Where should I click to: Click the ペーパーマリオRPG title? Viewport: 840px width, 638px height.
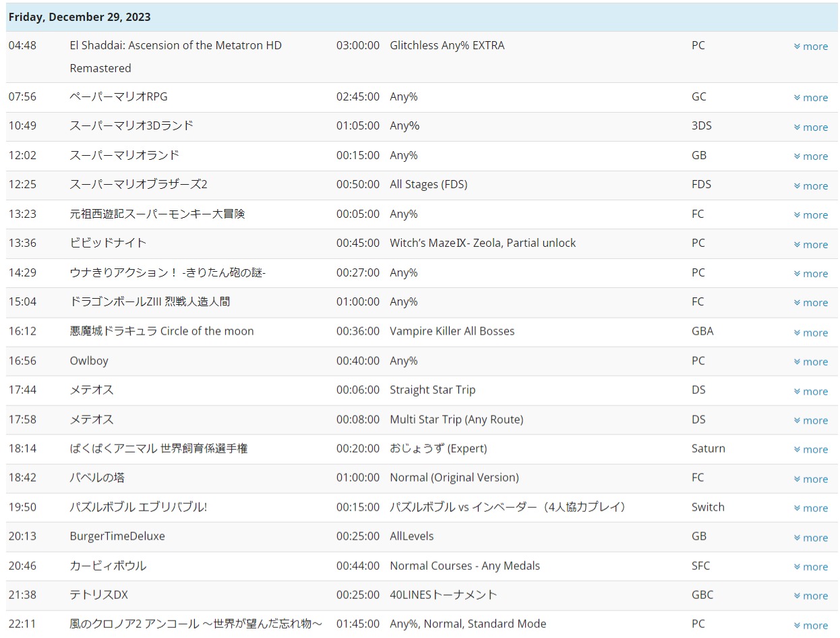pyautogui.click(x=119, y=96)
